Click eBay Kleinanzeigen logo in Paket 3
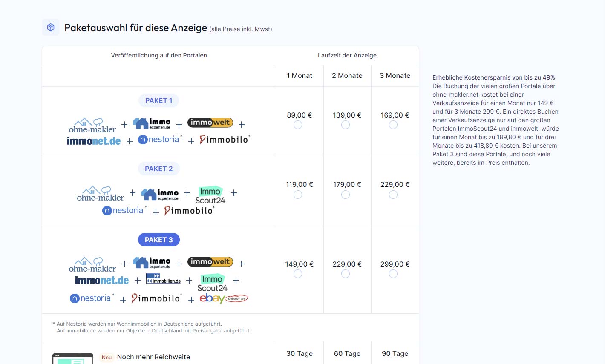This screenshot has height=364, width=605. 224,298
